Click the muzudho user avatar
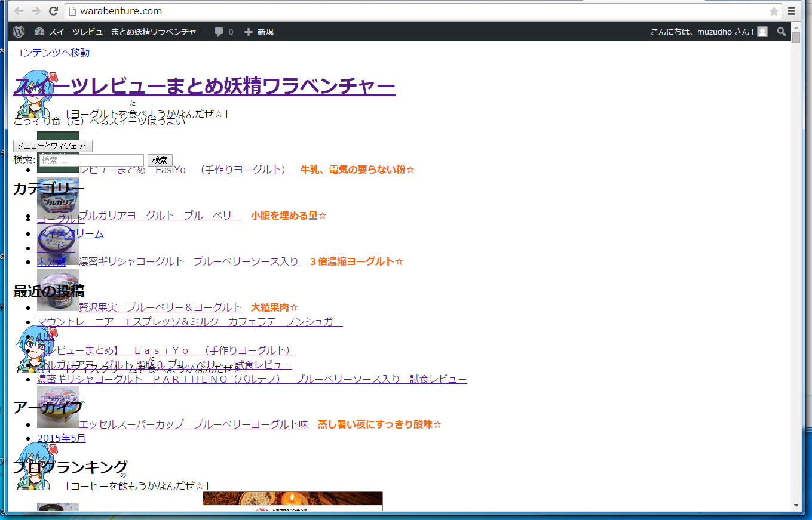Viewport: 812px width, 520px height. tap(762, 32)
